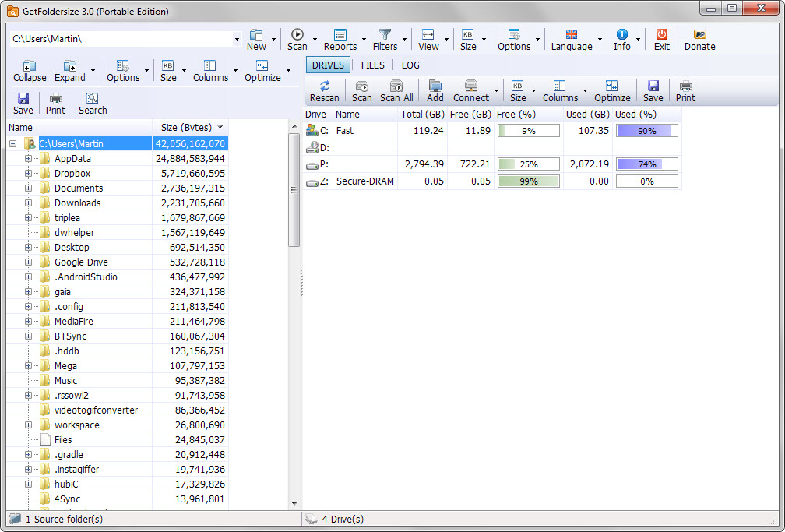Switch to the DRIVES tab
This screenshot has height=532, width=785.
pos(328,65)
